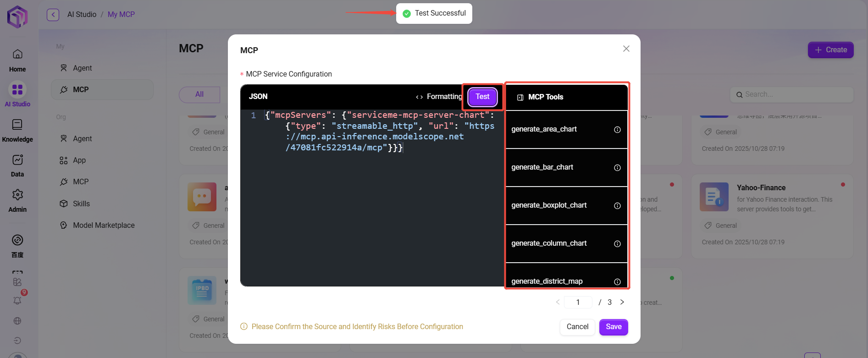Click the info icon beside generate_bar_chart
Screen dimensions: 868x358
click(x=617, y=168)
